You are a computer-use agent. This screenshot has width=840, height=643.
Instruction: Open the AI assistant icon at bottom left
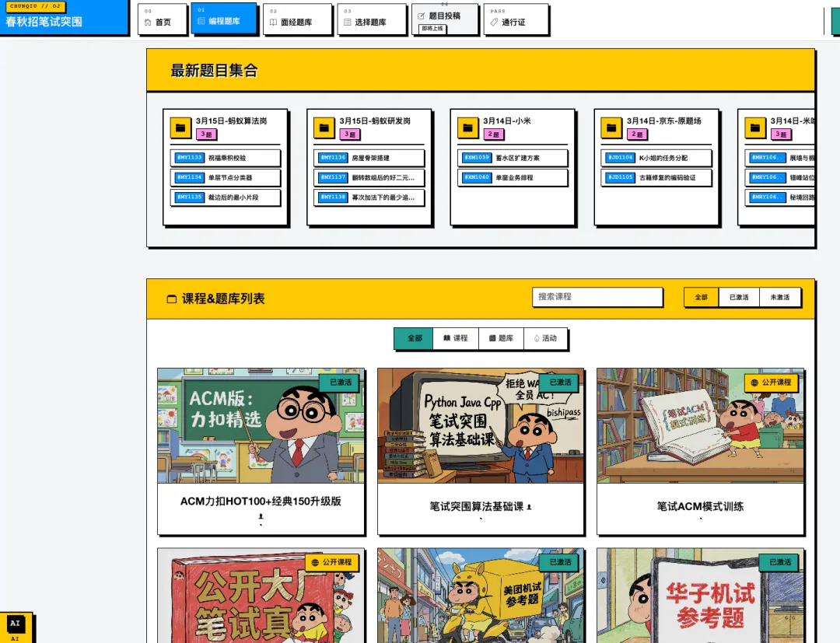click(x=15, y=624)
